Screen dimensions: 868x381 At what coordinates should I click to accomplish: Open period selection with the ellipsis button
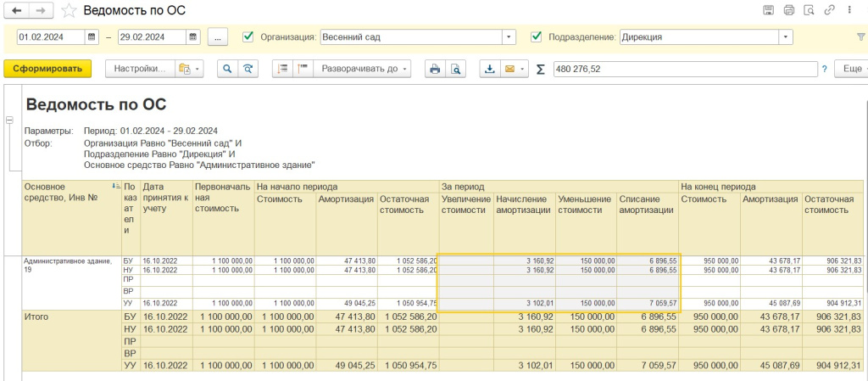(218, 37)
